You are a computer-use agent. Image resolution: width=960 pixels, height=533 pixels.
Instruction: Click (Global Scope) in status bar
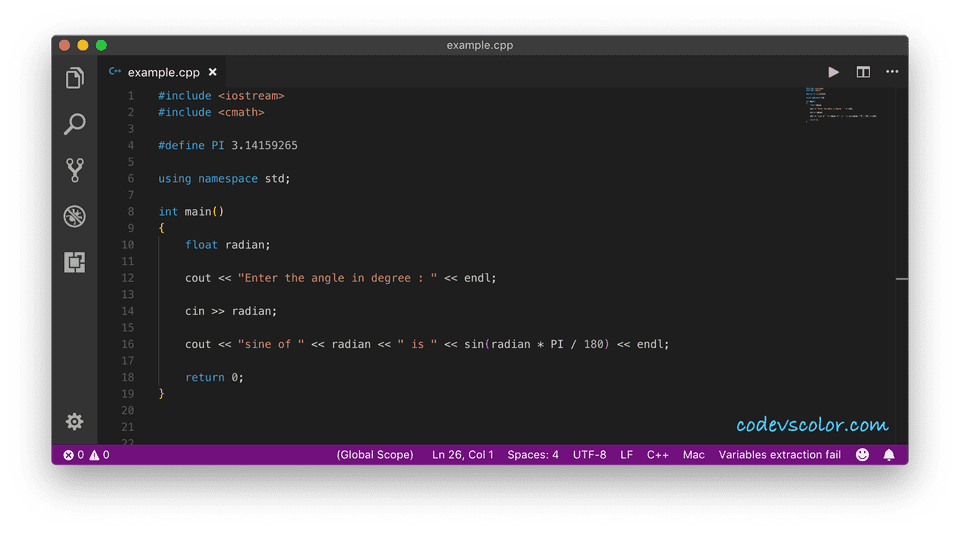(x=375, y=455)
